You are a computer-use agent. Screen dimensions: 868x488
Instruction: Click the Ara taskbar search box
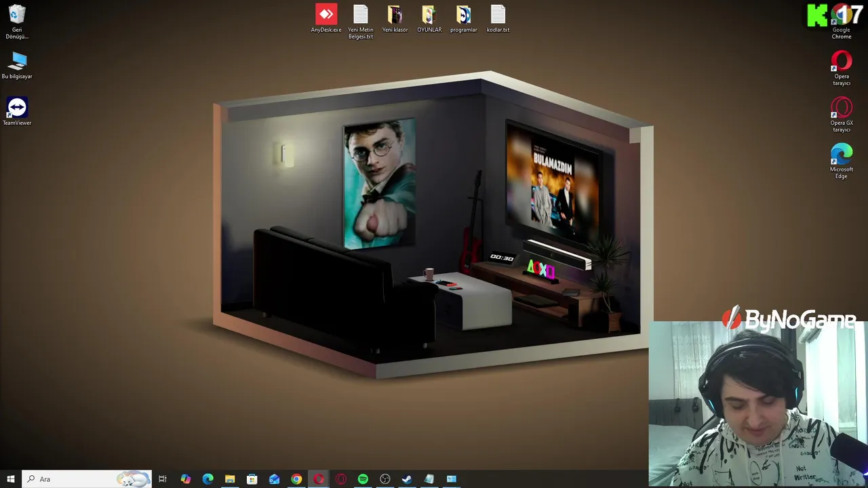[87, 479]
